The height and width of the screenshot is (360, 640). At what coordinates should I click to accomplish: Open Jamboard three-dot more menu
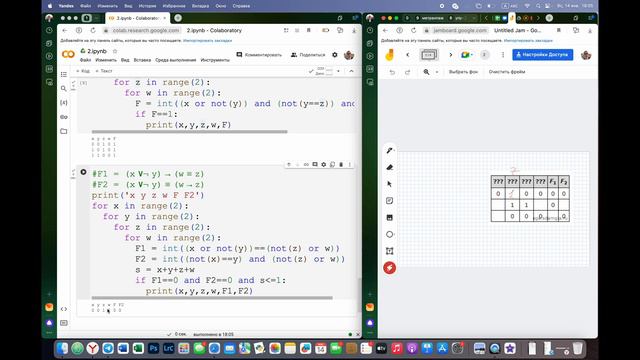[503, 55]
